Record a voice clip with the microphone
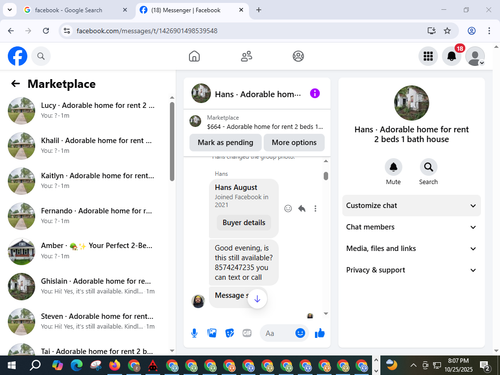 point(194,333)
